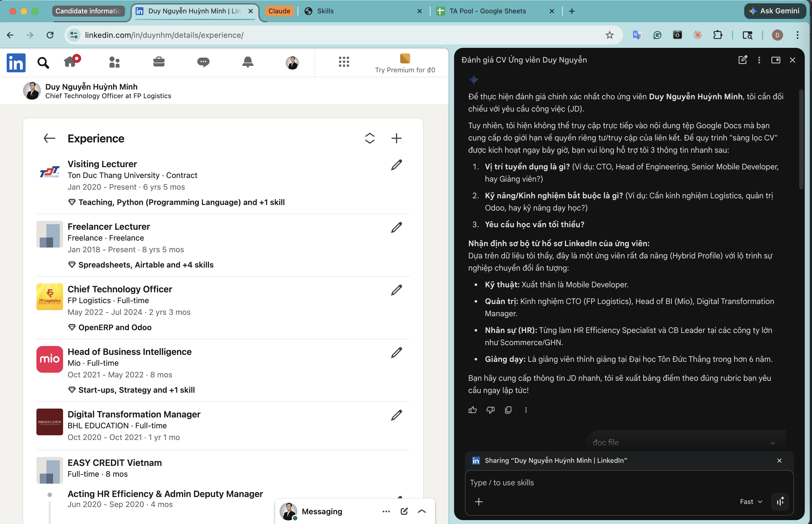812x524 pixels.
Task: Reload the LinkedIn page
Action: click(x=50, y=35)
